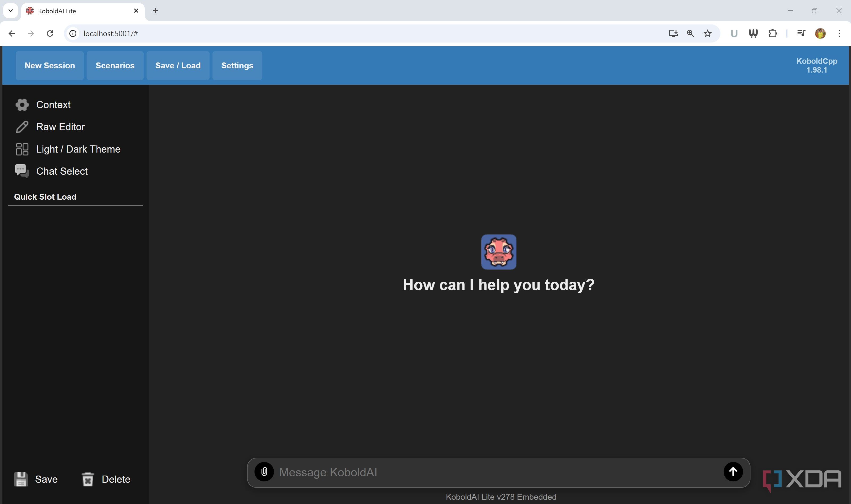Screen dimensions: 851x504
Task: Expand the tab search dropdown arrow
Action: [x=11, y=11]
